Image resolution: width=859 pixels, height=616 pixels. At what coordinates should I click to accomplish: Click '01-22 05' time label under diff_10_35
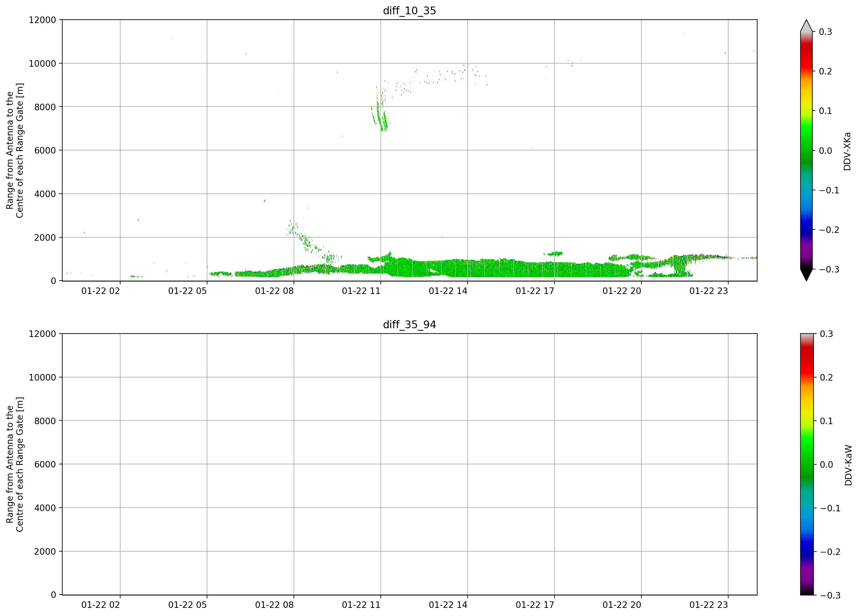pyautogui.click(x=187, y=291)
